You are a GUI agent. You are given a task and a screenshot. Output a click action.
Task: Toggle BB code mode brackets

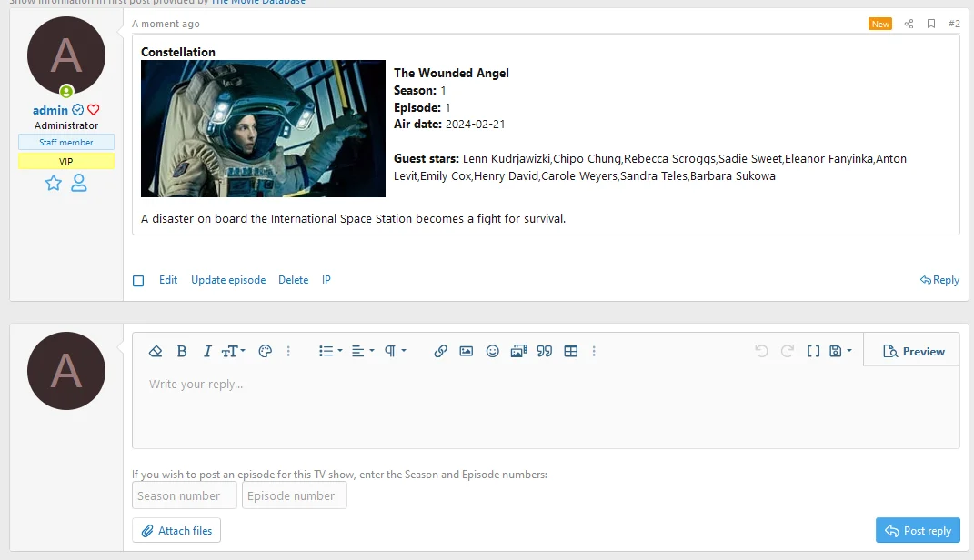[x=814, y=352]
